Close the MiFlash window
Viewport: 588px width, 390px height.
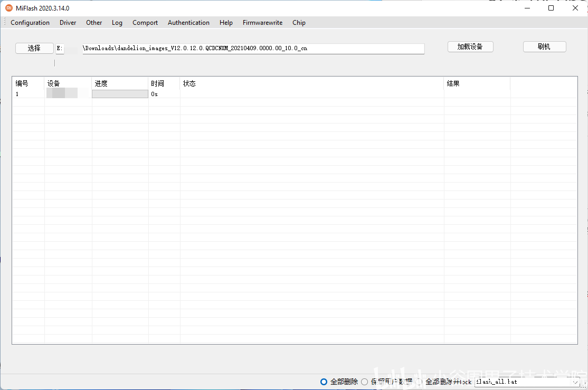point(575,8)
